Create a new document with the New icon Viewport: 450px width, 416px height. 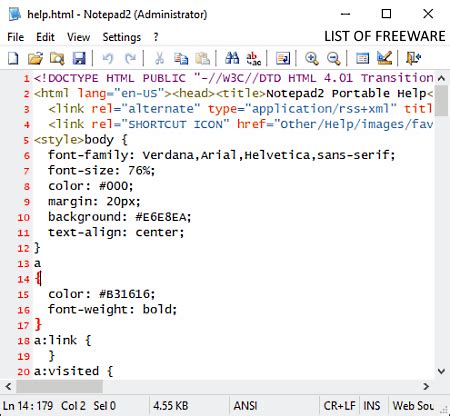(13, 58)
